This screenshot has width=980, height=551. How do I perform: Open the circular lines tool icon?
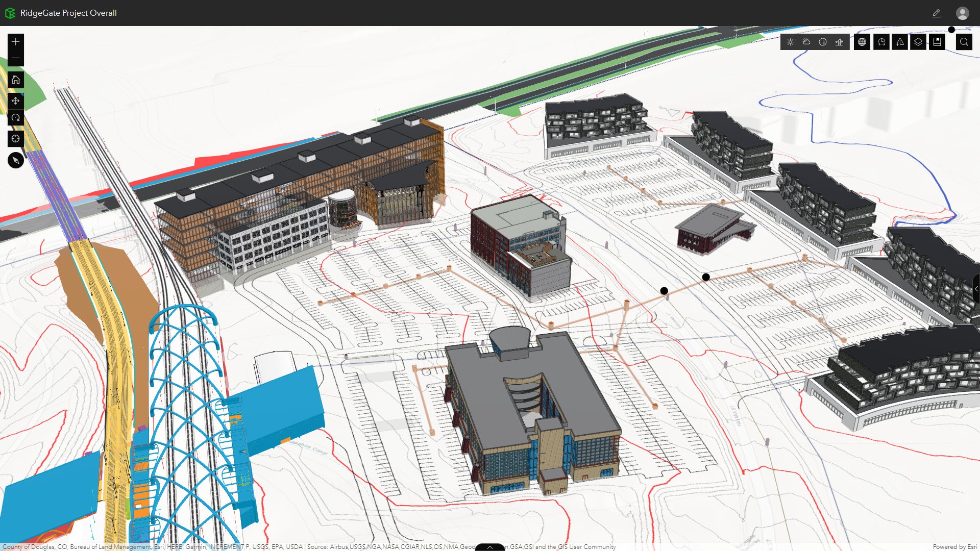click(823, 42)
